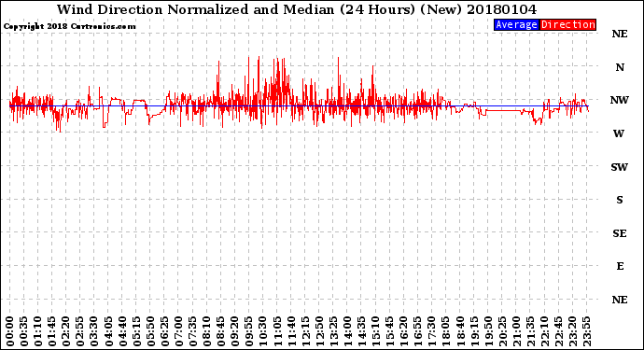
Task: Click the N direction axis label
Action: (620, 67)
